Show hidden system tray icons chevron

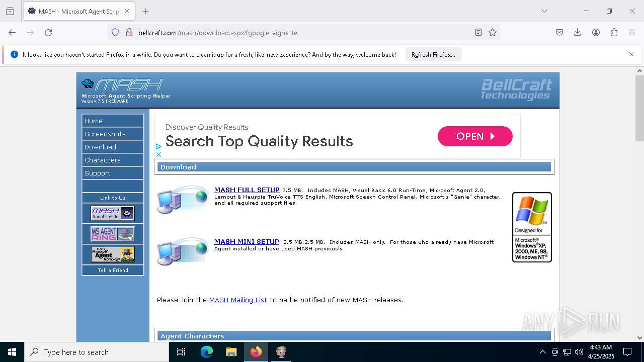542,352
